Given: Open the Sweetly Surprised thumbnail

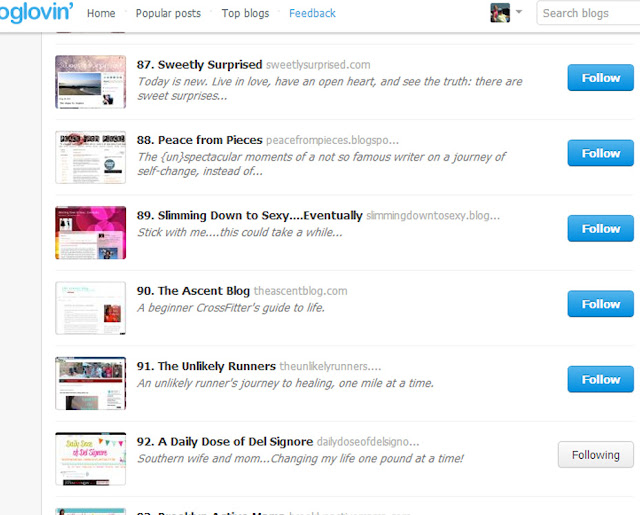Looking at the screenshot, I should click(91, 82).
